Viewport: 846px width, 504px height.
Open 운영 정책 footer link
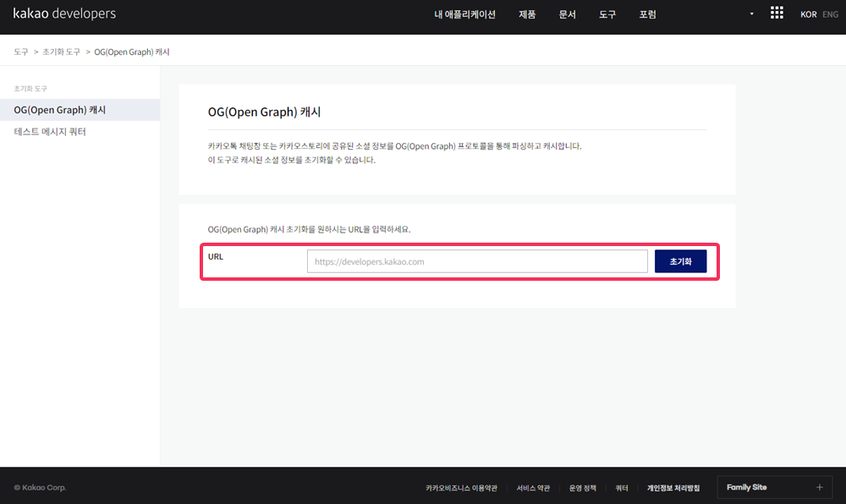[583, 488]
